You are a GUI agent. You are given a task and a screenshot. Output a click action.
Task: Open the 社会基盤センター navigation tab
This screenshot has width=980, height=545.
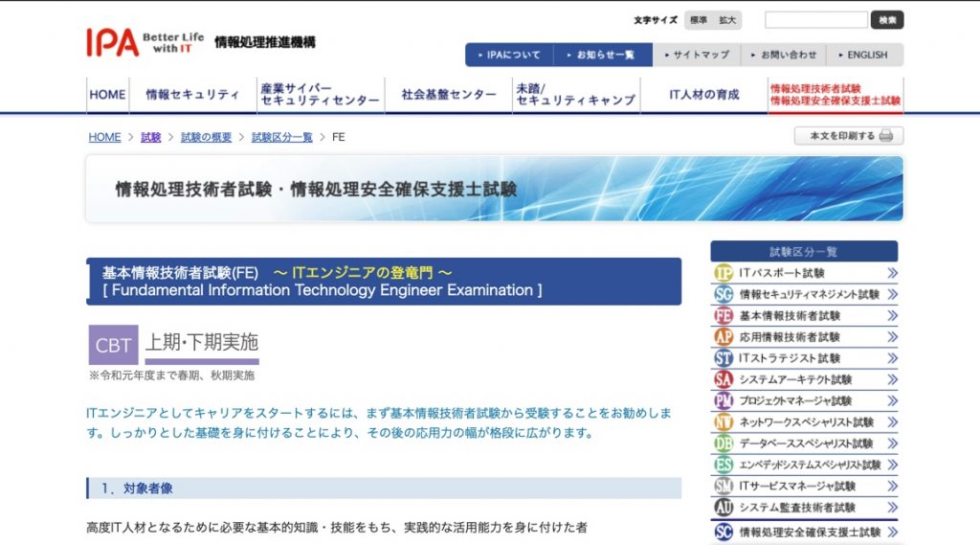coord(448,95)
